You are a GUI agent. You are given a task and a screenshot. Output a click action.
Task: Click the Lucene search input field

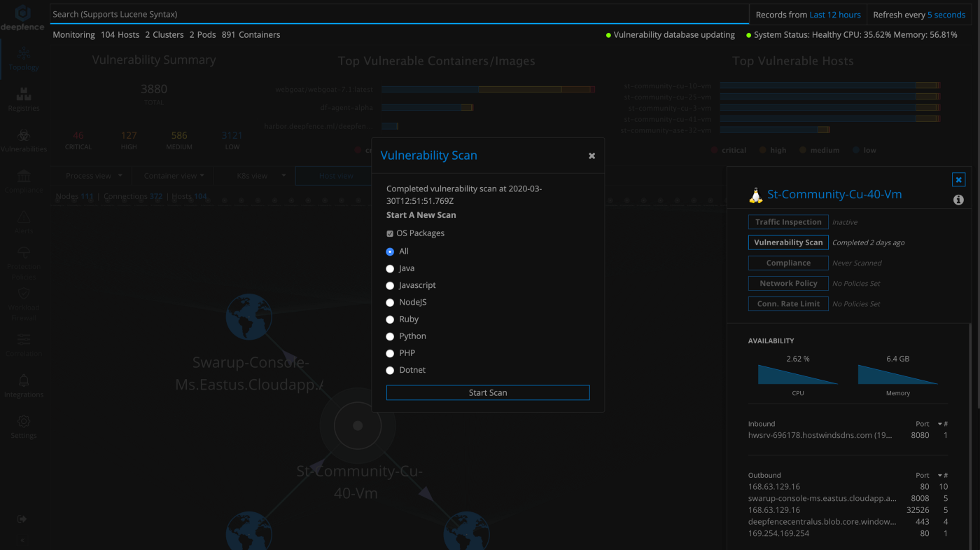pos(399,14)
